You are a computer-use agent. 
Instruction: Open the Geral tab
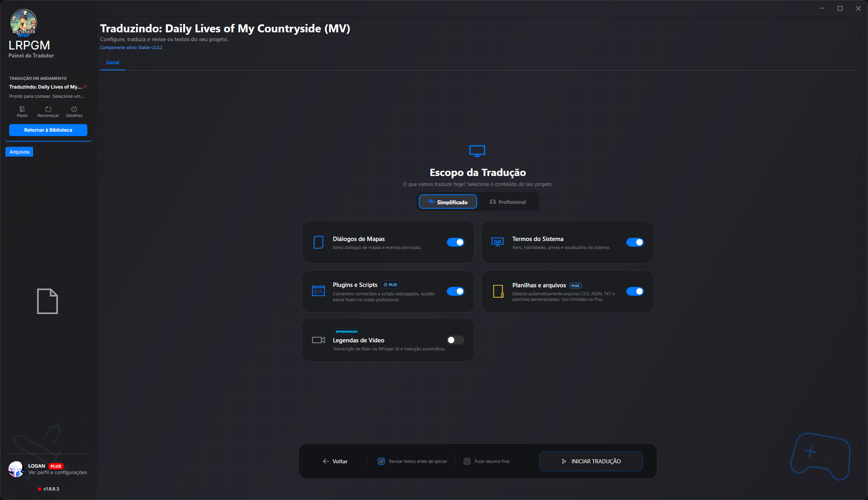coord(112,63)
